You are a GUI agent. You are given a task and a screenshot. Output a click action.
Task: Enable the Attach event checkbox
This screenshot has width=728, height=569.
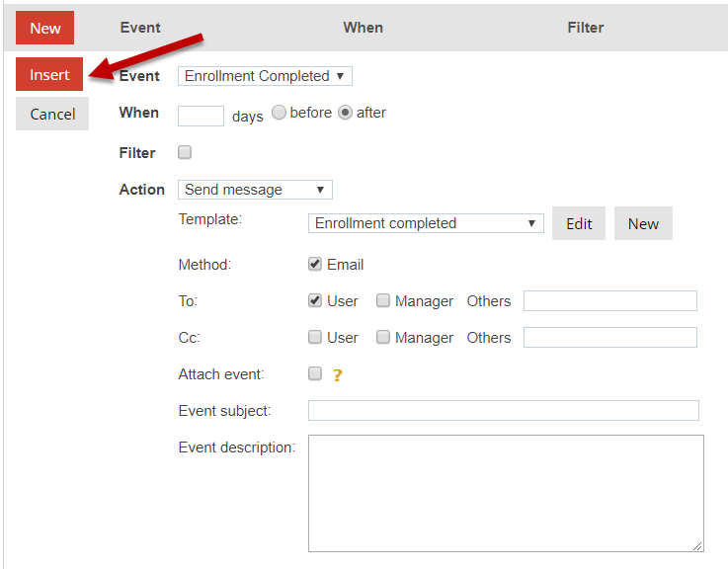coord(315,373)
